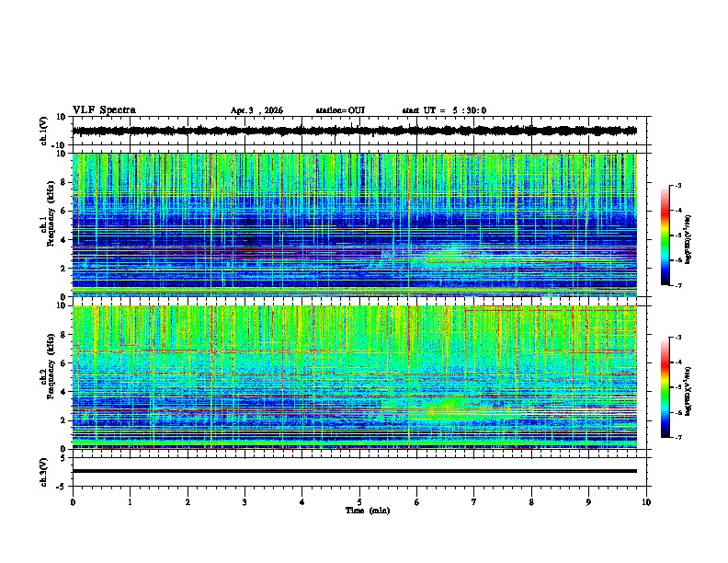Click ch.2 color scale log(PSD) unit label
The height and width of the screenshot is (563, 728).
pos(688,391)
